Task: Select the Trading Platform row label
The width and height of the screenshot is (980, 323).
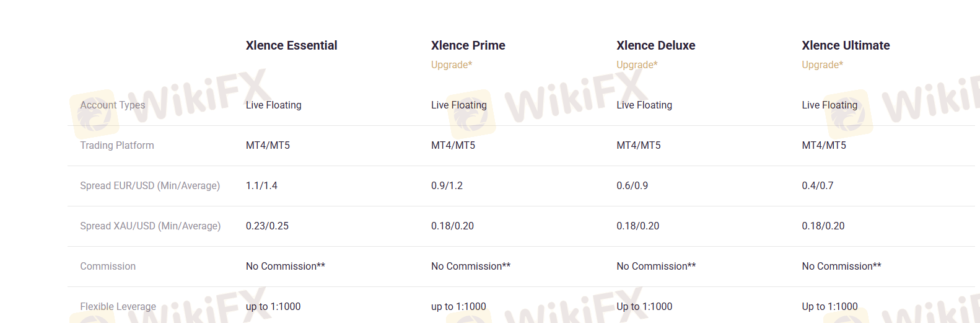Action: (x=117, y=145)
